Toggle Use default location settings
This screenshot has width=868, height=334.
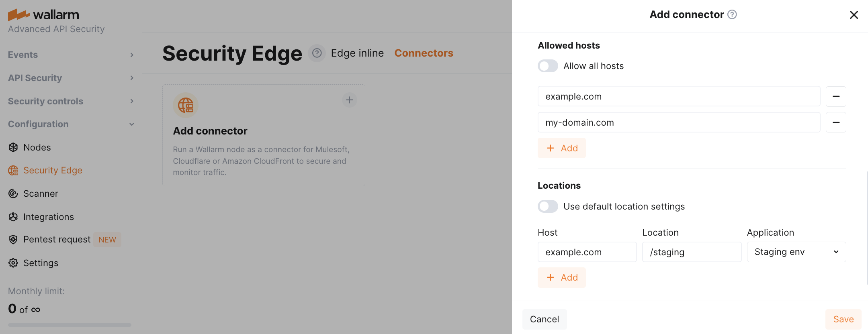coord(548,206)
